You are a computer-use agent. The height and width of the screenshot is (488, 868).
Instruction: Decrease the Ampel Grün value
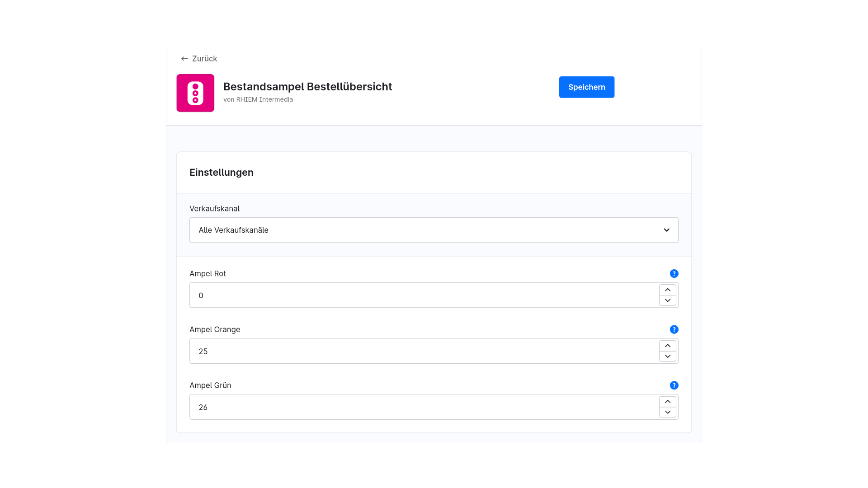(x=668, y=412)
